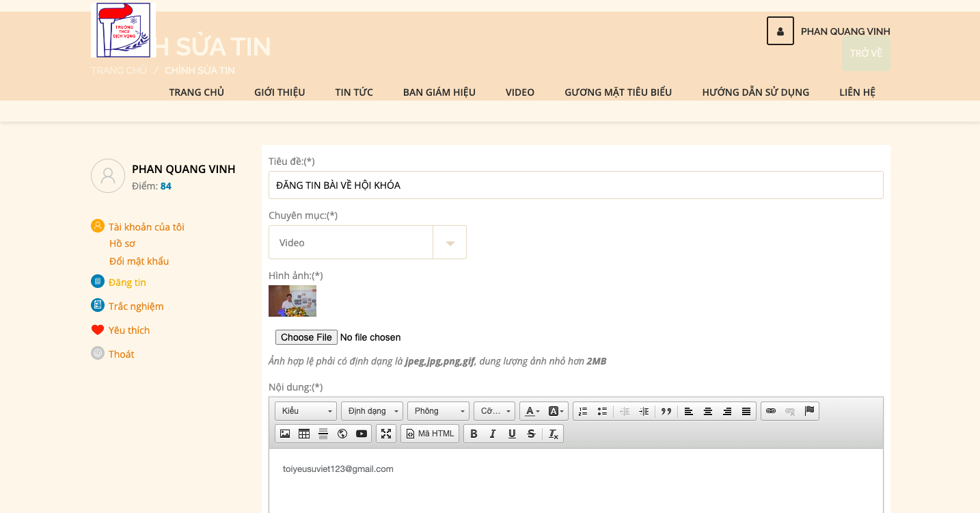Insert a link with the link icon

click(x=771, y=411)
